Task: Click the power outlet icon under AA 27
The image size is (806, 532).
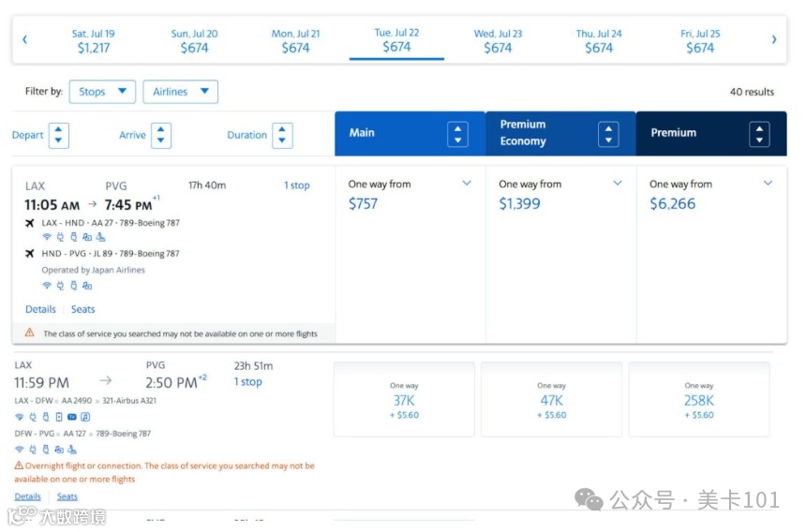Action: pyautogui.click(x=60, y=237)
